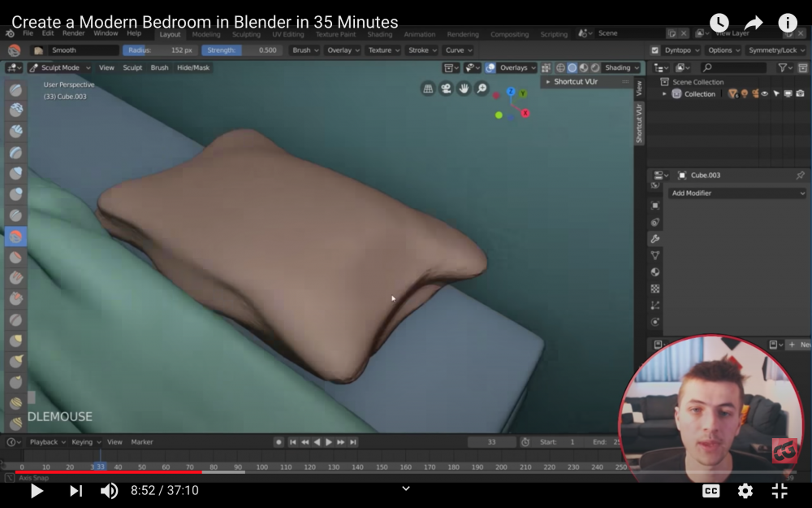Jump to timeline start frame
This screenshot has width=812, height=508.
pyautogui.click(x=292, y=442)
